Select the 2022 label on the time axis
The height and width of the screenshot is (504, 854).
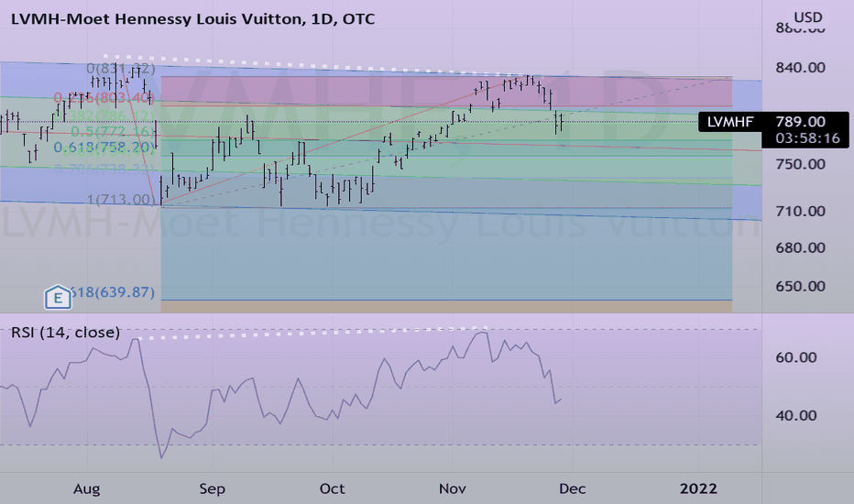coord(698,488)
